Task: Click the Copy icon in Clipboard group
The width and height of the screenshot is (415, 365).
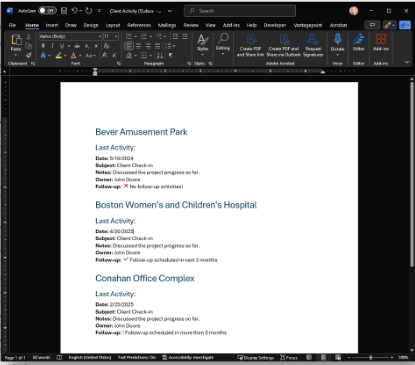Action: pyautogui.click(x=29, y=46)
